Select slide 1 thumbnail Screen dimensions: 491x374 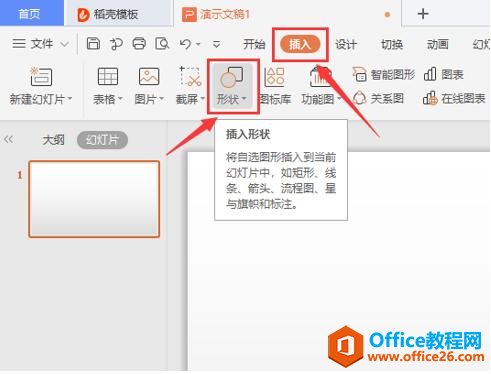(x=94, y=199)
